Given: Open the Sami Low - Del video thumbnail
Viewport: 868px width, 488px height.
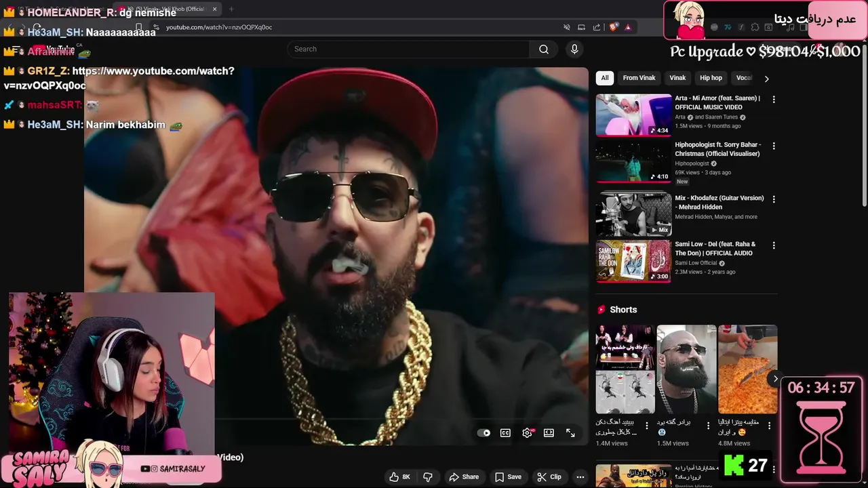Looking at the screenshot, I should 633,260.
